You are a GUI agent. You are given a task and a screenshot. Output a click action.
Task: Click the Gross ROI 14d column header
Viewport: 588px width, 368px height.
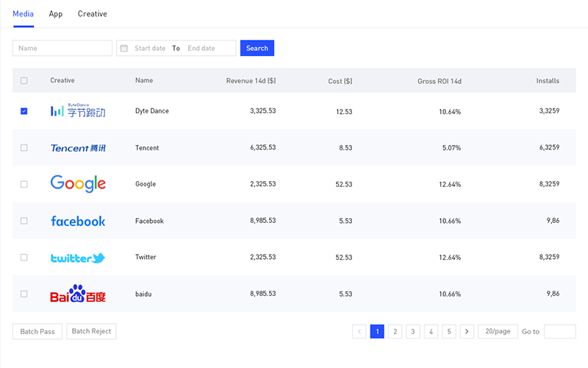point(440,81)
